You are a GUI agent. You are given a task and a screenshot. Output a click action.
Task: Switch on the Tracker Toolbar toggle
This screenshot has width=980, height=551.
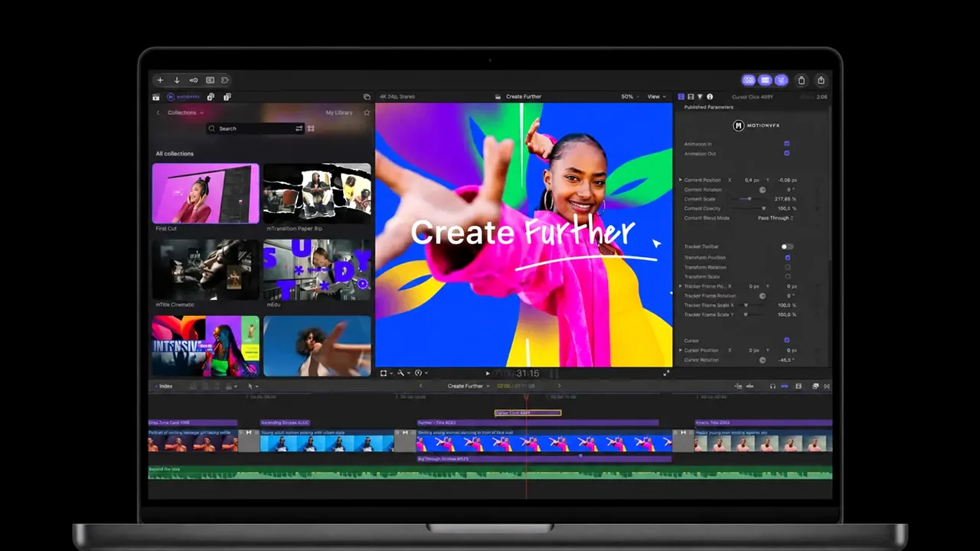(787, 246)
